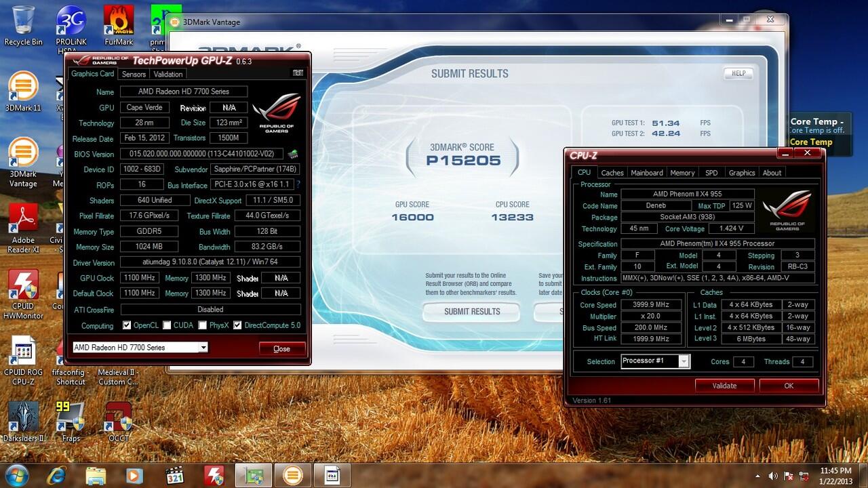Click the GPU Clock 1100 MHz field
This screenshot has width=868, height=488.
tap(140, 278)
